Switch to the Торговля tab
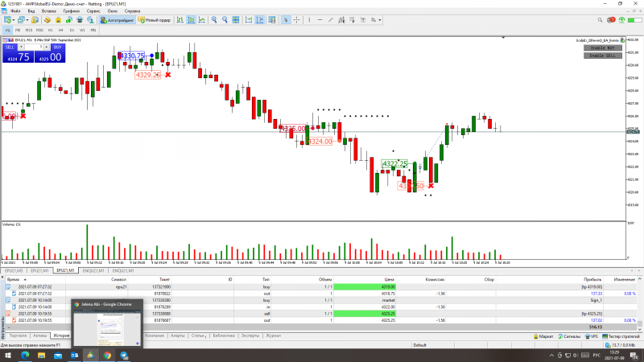 [18, 335]
